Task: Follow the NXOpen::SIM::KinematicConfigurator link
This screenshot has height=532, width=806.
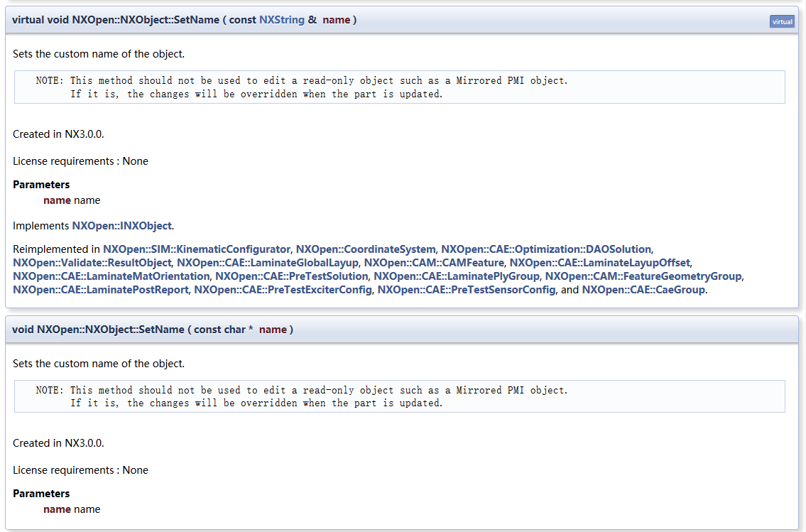Action: point(197,249)
